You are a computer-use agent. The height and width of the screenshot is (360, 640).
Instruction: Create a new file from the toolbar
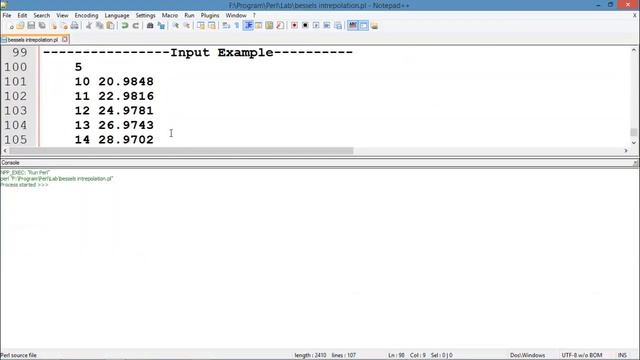[10, 26]
